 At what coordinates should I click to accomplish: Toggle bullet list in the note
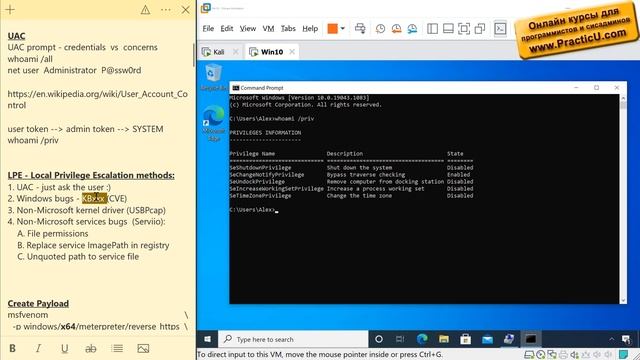coord(117,348)
